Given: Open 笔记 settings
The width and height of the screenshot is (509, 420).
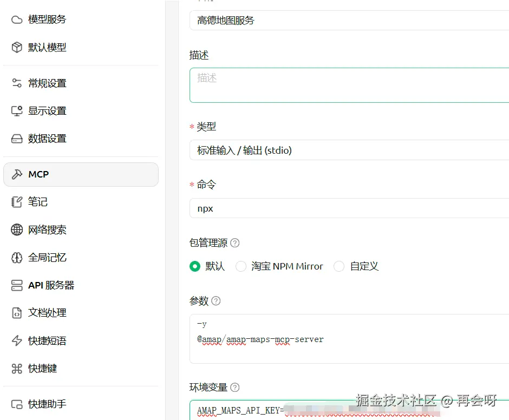Looking at the screenshot, I should pos(81,202).
